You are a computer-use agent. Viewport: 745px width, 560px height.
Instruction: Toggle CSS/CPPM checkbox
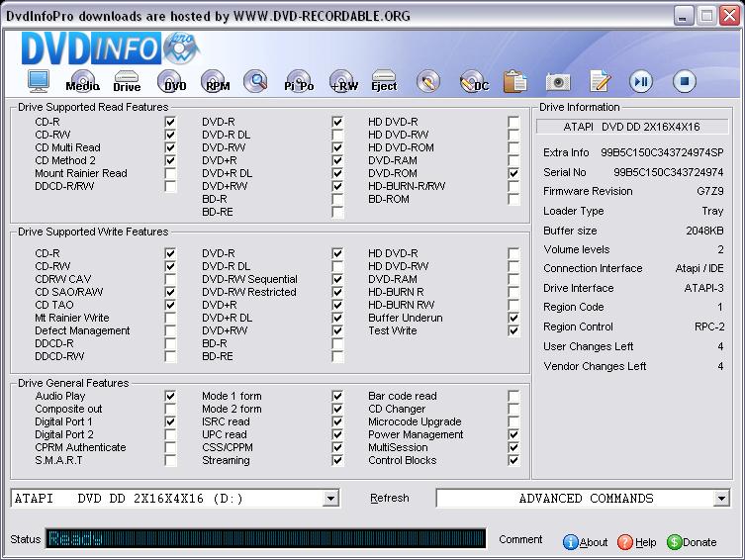(x=337, y=447)
